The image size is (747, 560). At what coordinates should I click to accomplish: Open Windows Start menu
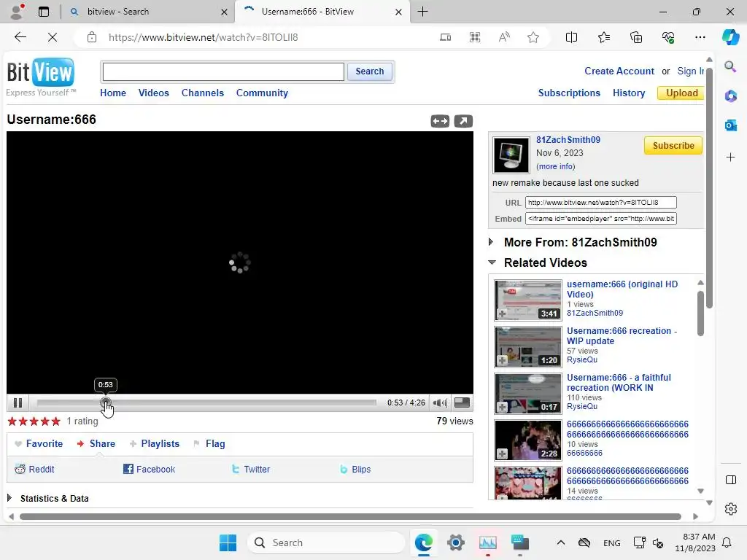point(228,542)
